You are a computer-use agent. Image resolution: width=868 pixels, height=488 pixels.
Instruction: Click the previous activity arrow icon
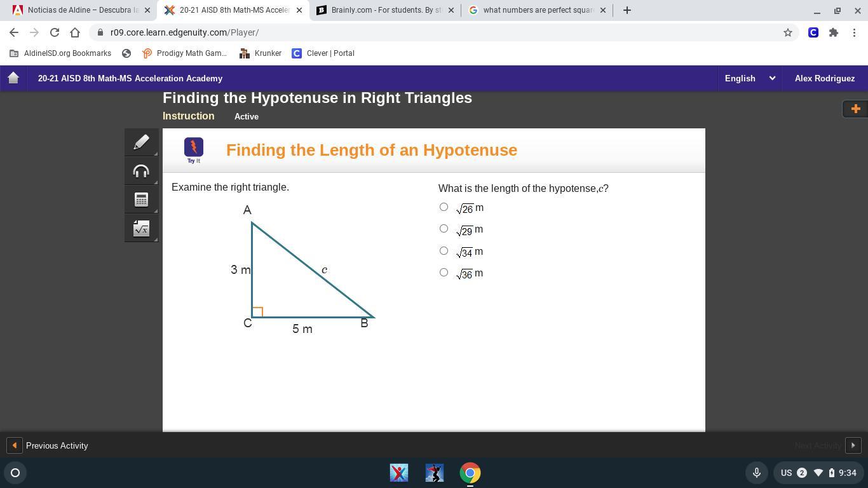pos(14,445)
